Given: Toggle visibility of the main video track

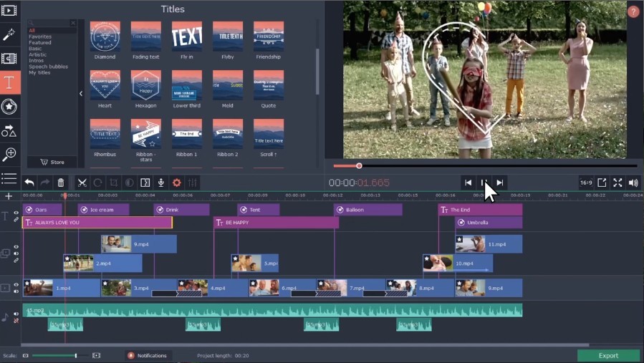Looking at the screenshot, I should pos(16,284).
